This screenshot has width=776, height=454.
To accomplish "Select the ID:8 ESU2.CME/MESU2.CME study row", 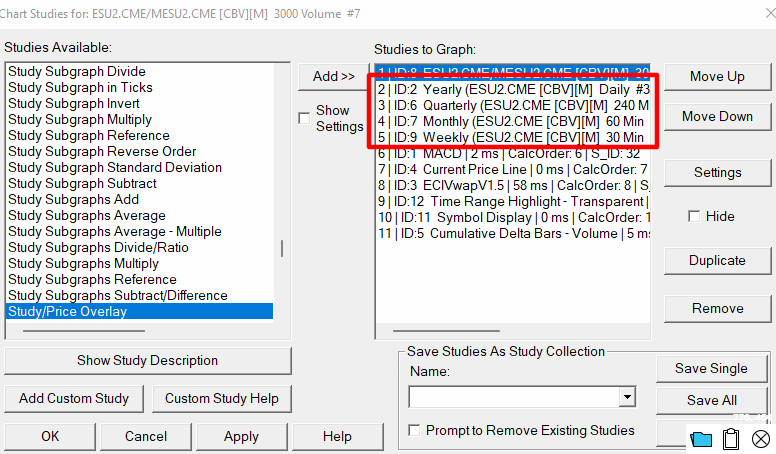I will coord(513,71).
